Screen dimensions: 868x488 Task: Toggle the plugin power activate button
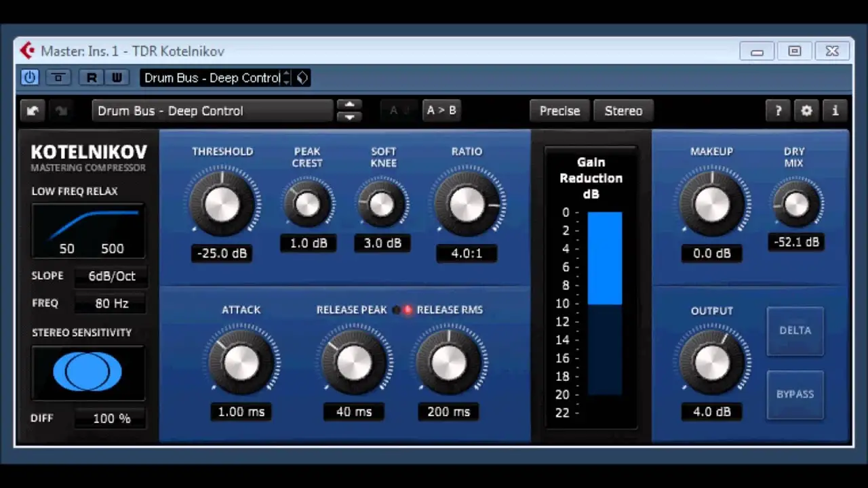29,77
